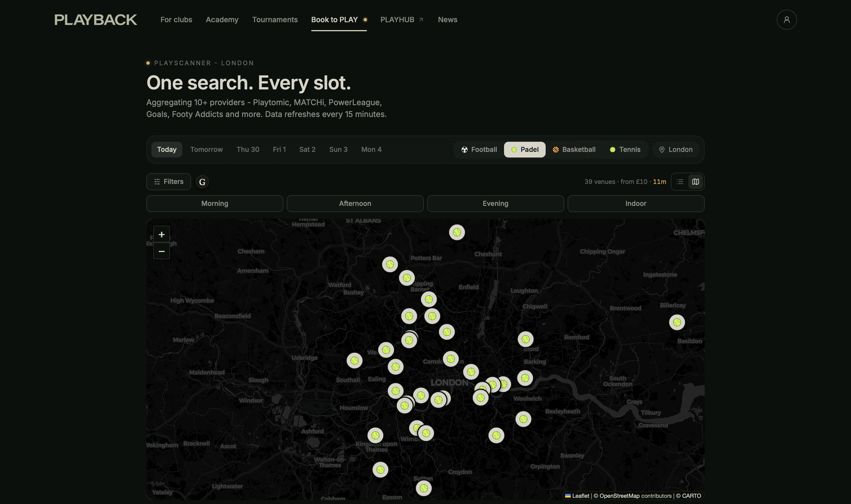Click the padel marker above Potters Bar

click(456, 232)
